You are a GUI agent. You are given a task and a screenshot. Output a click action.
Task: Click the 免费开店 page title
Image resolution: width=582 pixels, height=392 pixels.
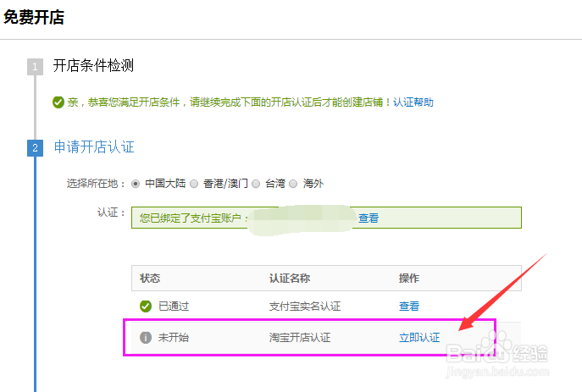[34, 18]
